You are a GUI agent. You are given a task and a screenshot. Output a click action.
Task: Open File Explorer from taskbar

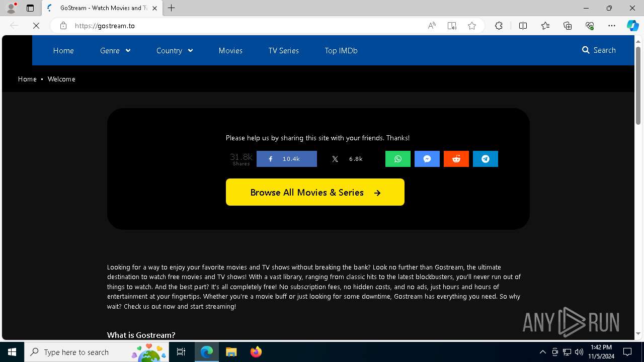(231, 352)
